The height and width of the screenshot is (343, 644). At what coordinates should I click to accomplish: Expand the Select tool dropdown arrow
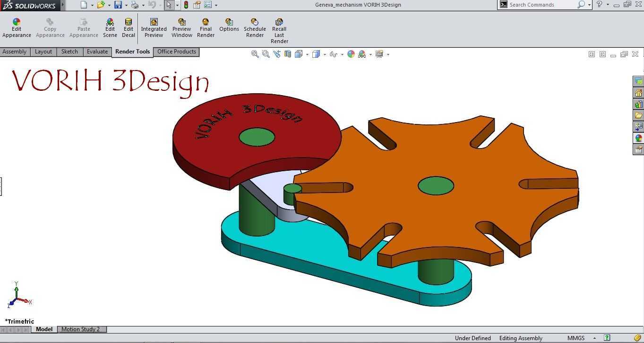178,5
